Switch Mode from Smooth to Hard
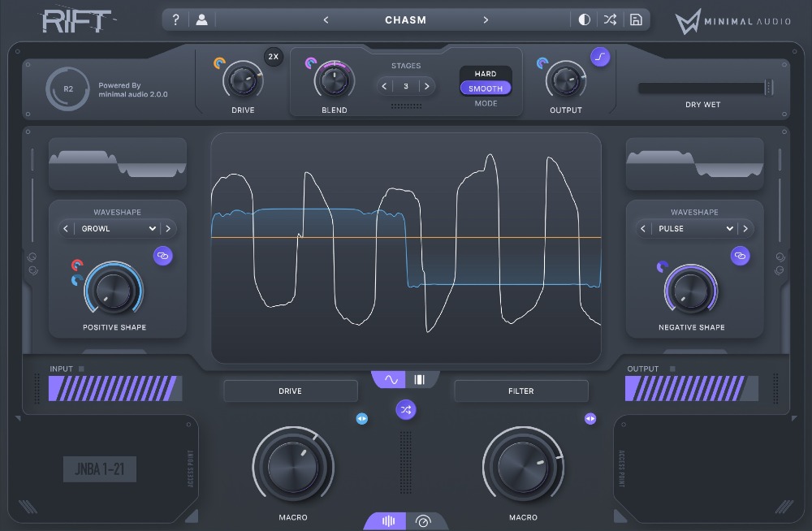The width and height of the screenshot is (812, 531). click(x=485, y=73)
